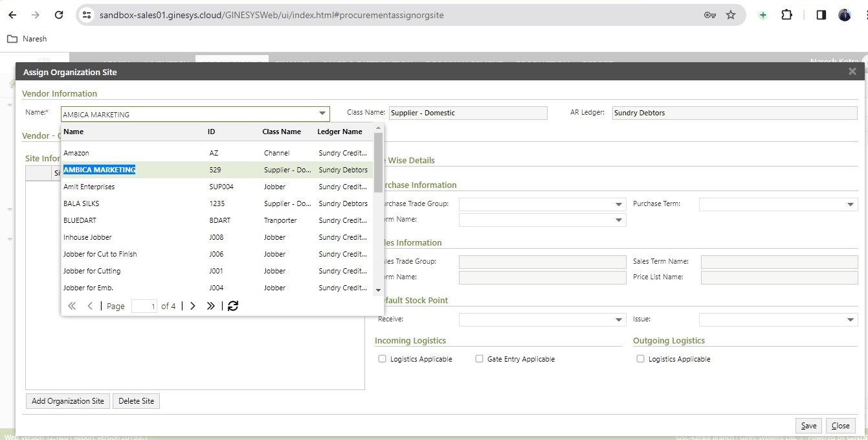Select AMBICA MARKETING vendor row

pyautogui.click(x=217, y=170)
